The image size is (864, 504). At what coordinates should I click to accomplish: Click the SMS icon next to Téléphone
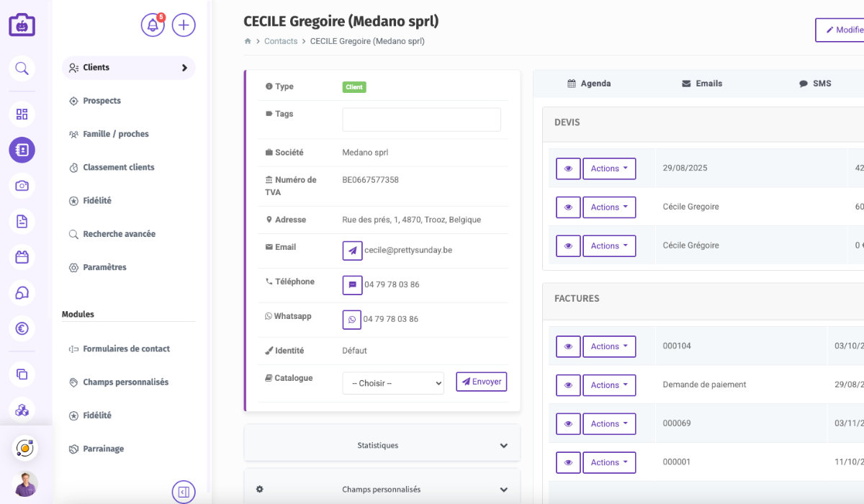(x=352, y=285)
